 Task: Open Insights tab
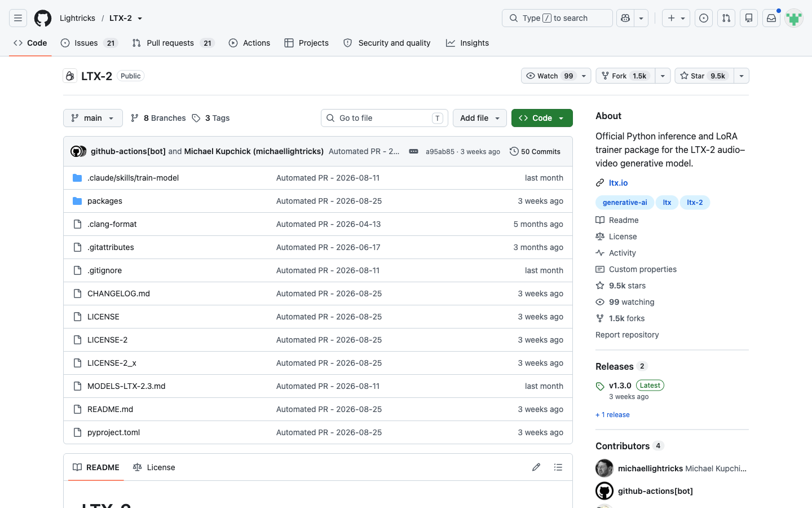pos(467,43)
